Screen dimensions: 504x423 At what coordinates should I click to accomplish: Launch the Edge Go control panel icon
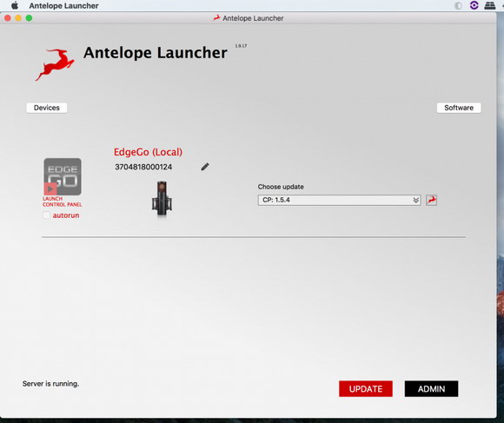tap(63, 176)
